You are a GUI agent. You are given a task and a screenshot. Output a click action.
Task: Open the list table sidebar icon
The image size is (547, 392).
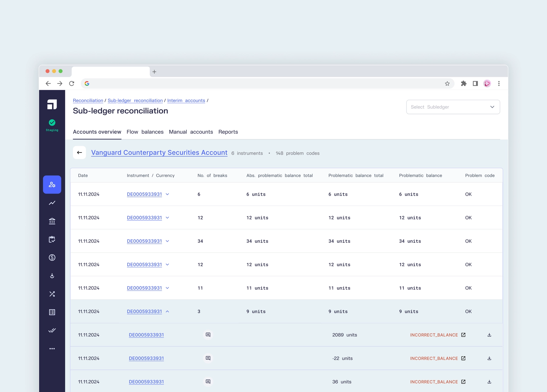[x=52, y=312]
